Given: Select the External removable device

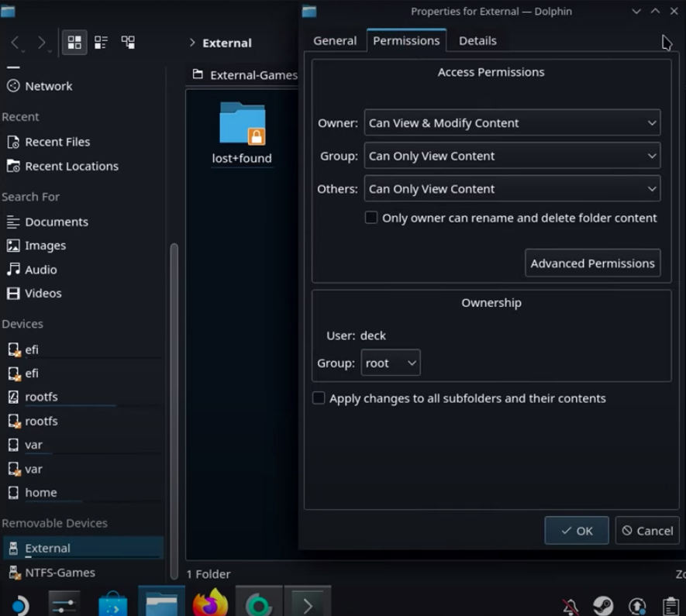Looking at the screenshot, I should [x=83, y=548].
